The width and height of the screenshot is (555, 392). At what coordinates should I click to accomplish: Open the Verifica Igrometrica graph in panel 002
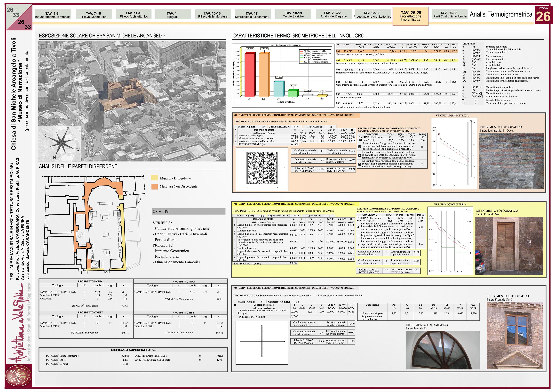(450, 240)
